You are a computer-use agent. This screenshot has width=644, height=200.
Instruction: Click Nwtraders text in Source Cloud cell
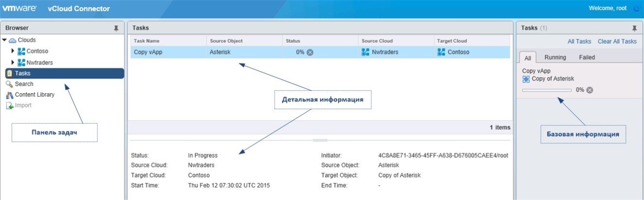(385, 52)
